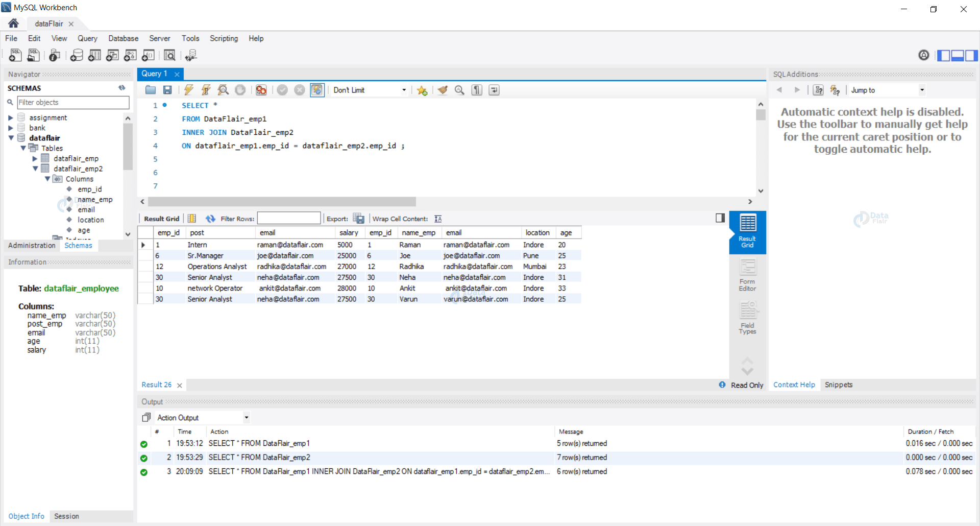Viewport: 980px width, 526px height.
Task: Switch to the Session object info view
Action: coord(66,516)
